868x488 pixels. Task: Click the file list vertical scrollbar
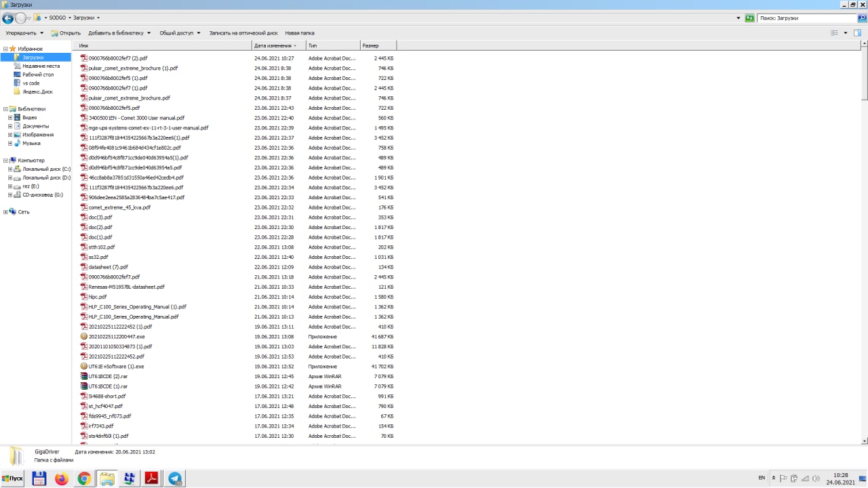(864, 242)
